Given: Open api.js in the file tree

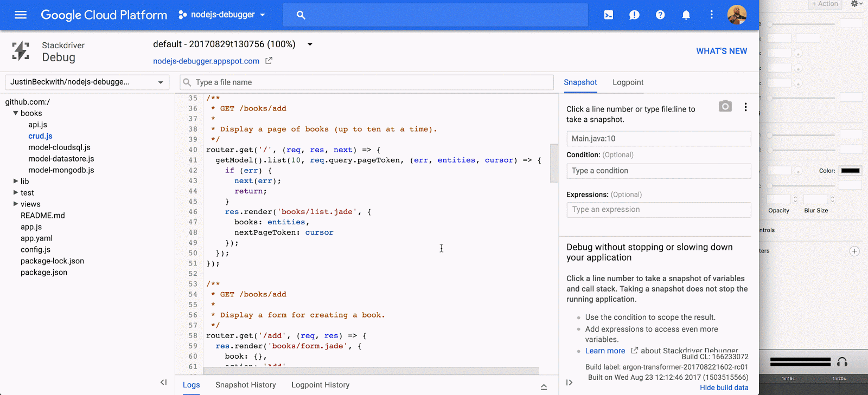Looking at the screenshot, I should click(x=38, y=125).
